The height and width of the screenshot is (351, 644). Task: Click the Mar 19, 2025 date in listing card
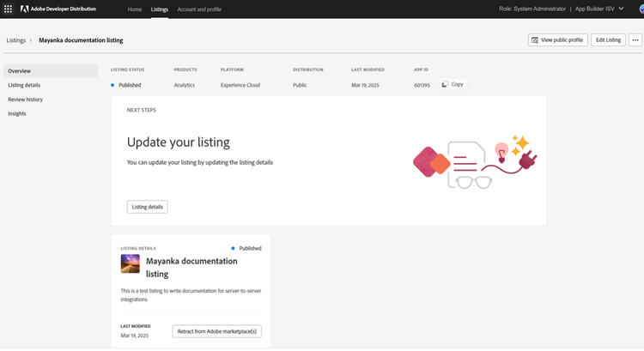tap(135, 336)
